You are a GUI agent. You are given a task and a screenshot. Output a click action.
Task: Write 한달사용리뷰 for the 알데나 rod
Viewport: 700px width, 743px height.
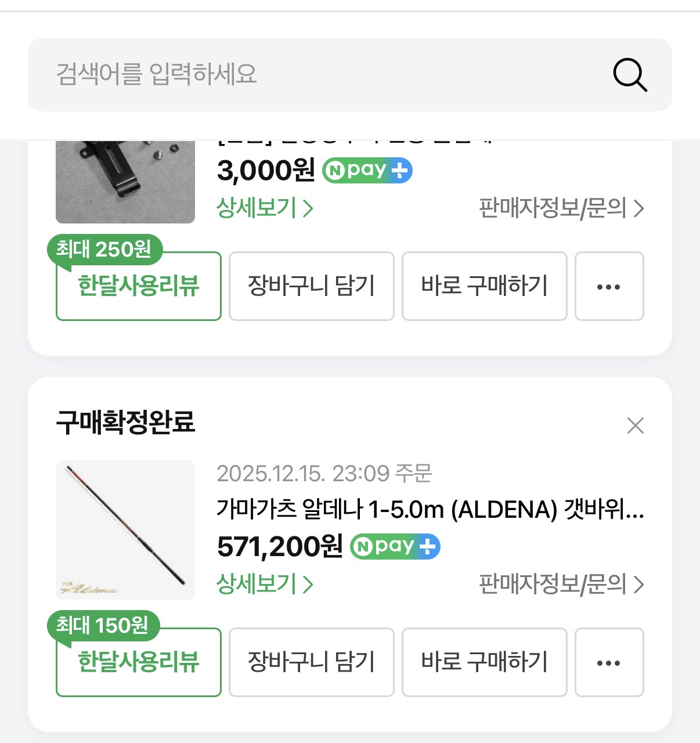[139, 662]
